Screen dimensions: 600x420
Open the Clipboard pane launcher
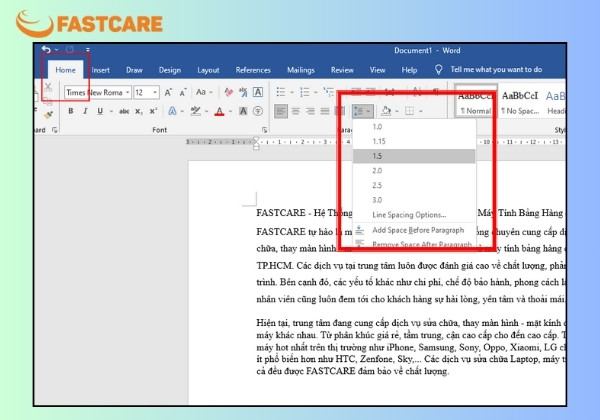coord(55,130)
